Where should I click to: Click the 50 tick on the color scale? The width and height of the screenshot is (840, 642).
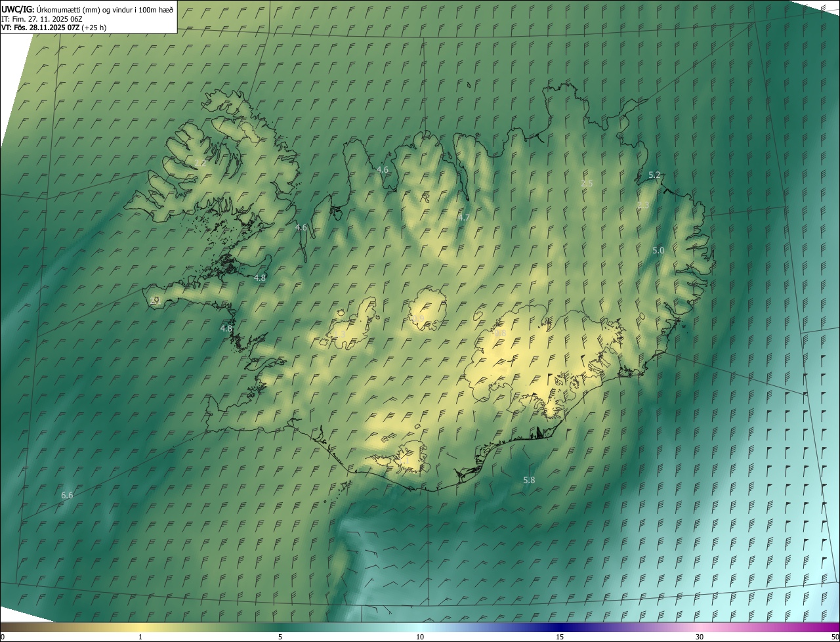(835, 637)
